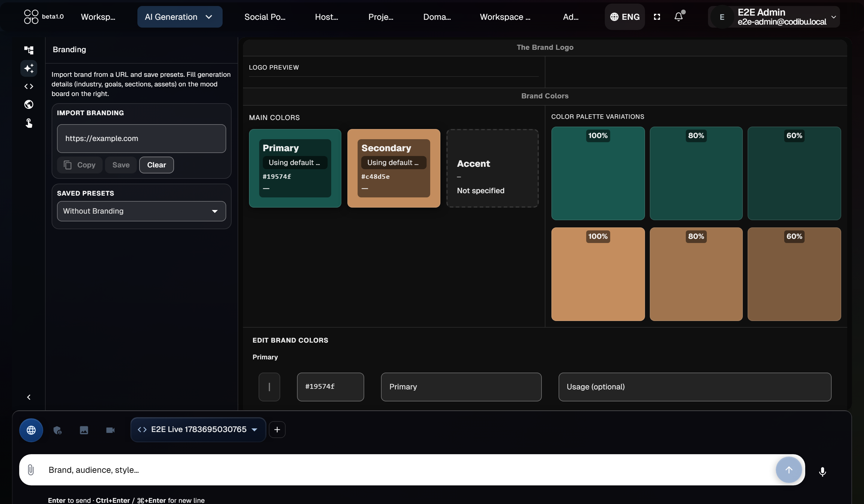Toggle the web globe mode button
Viewport: 864px width, 504px height.
31,430
